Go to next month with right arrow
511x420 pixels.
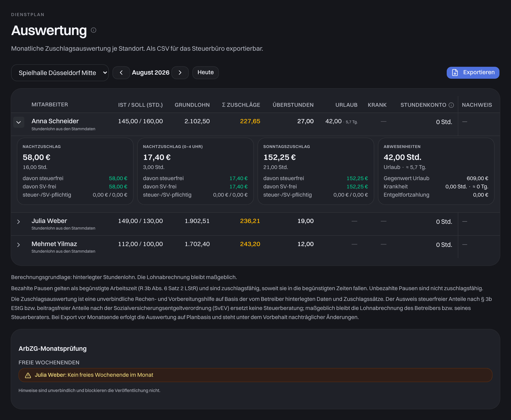pyautogui.click(x=180, y=73)
